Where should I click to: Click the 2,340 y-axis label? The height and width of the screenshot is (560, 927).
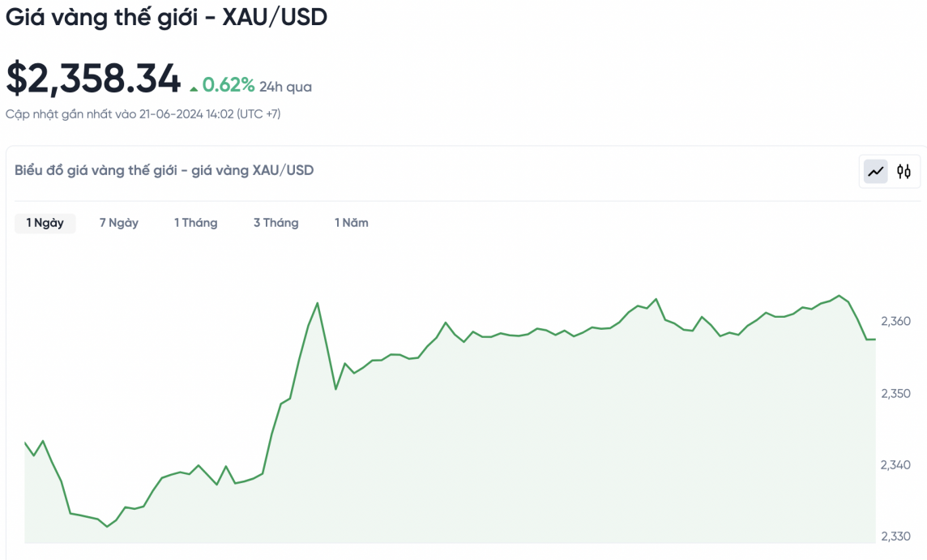click(895, 464)
